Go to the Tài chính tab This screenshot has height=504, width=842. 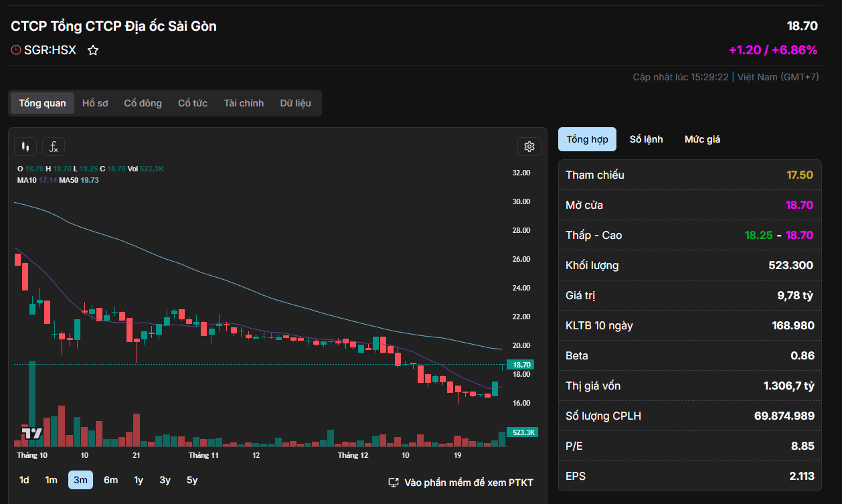coord(244,103)
